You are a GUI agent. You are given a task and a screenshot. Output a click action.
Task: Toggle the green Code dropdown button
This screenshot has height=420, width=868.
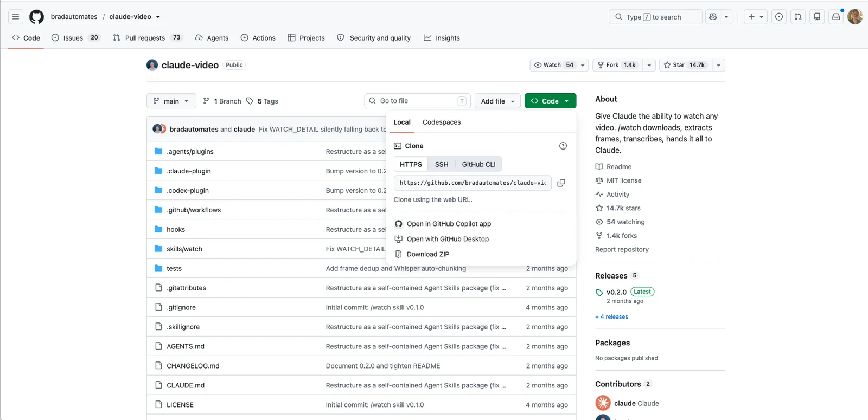[550, 101]
